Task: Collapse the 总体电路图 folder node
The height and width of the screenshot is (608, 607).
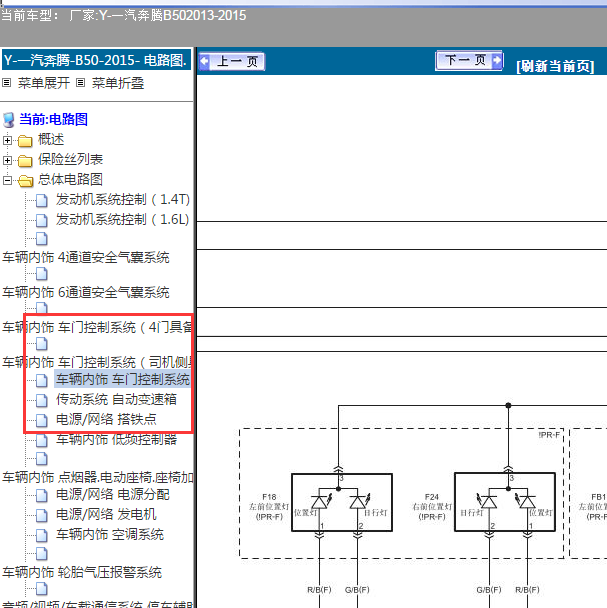Action: point(7,180)
